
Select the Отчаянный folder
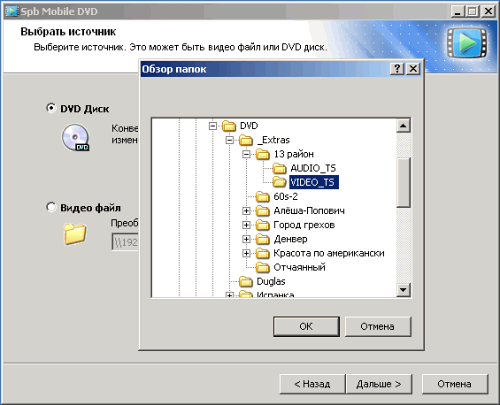click(x=299, y=267)
